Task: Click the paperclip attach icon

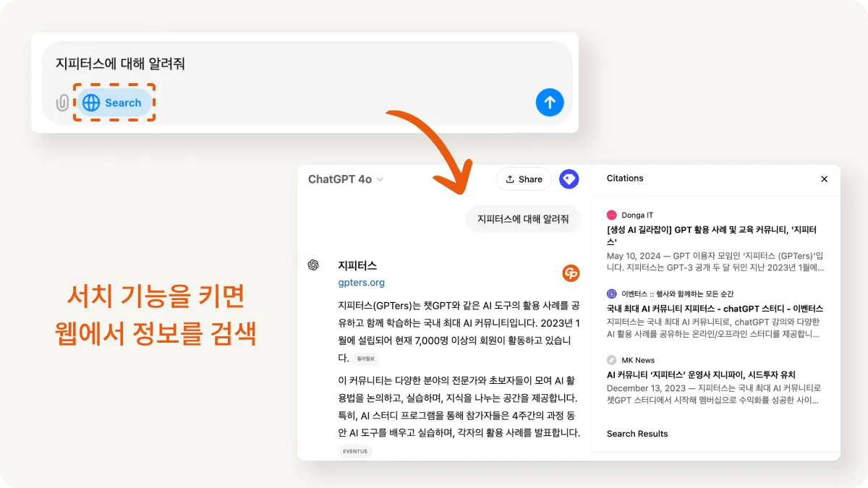Action: tap(63, 103)
